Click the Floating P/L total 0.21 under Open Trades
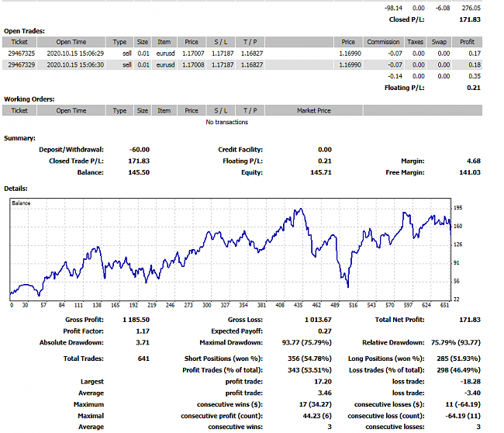Viewport: 504px width, 433px height. click(474, 88)
